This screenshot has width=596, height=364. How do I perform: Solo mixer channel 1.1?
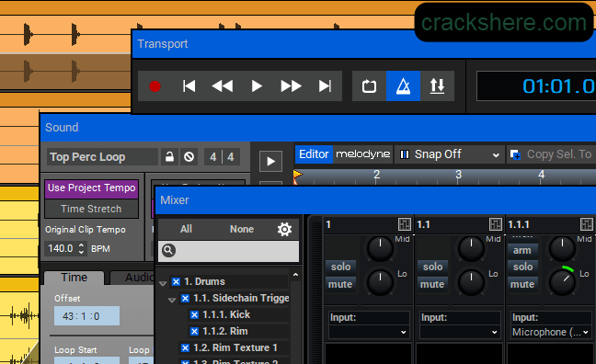pos(432,267)
